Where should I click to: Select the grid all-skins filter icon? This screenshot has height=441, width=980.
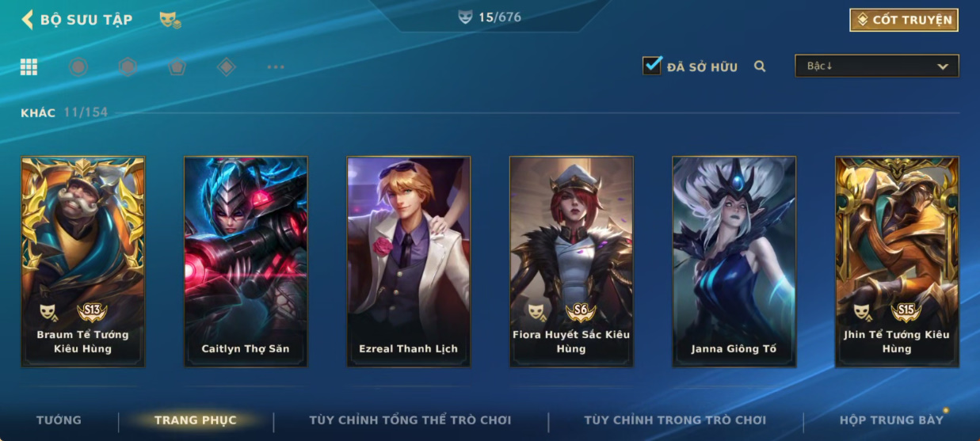[29, 67]
